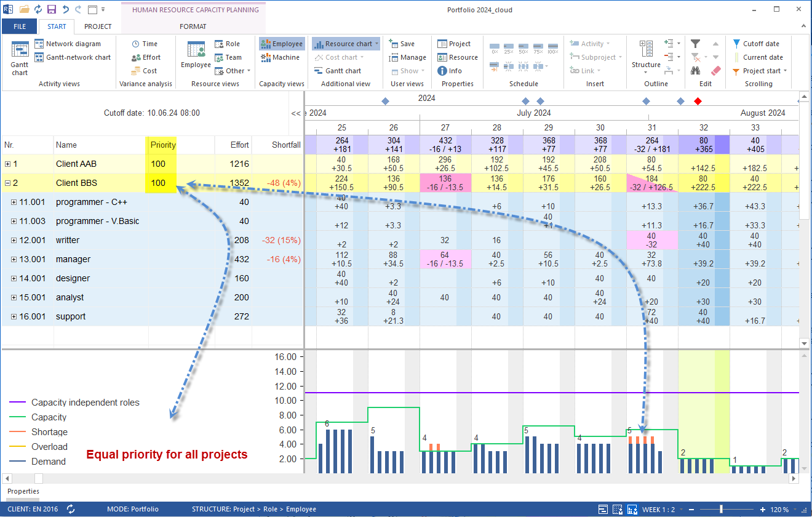Open the Project start dropdown

760,71
